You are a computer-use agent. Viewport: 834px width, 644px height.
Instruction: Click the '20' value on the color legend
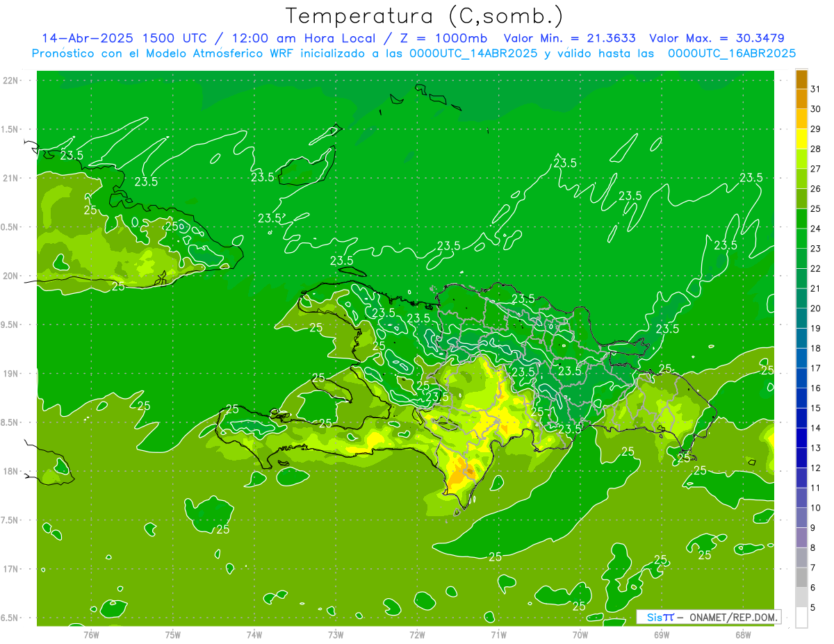[815, 308]
